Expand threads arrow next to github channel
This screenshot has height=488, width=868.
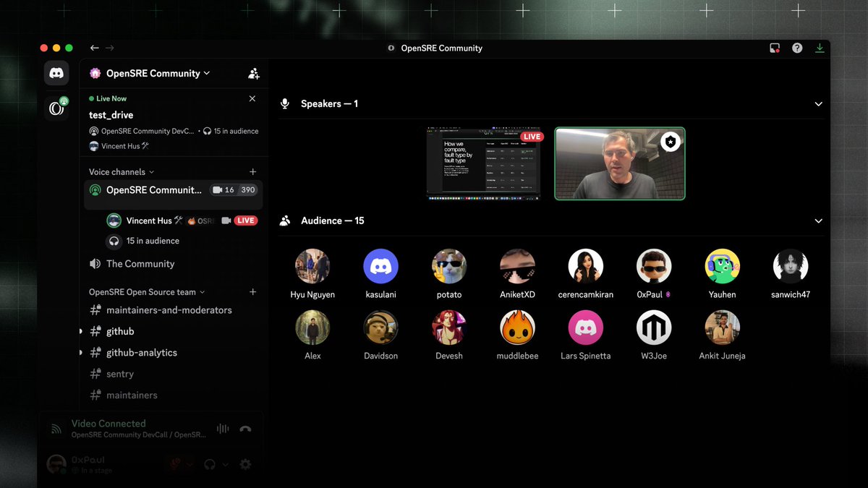pos(81,331)
